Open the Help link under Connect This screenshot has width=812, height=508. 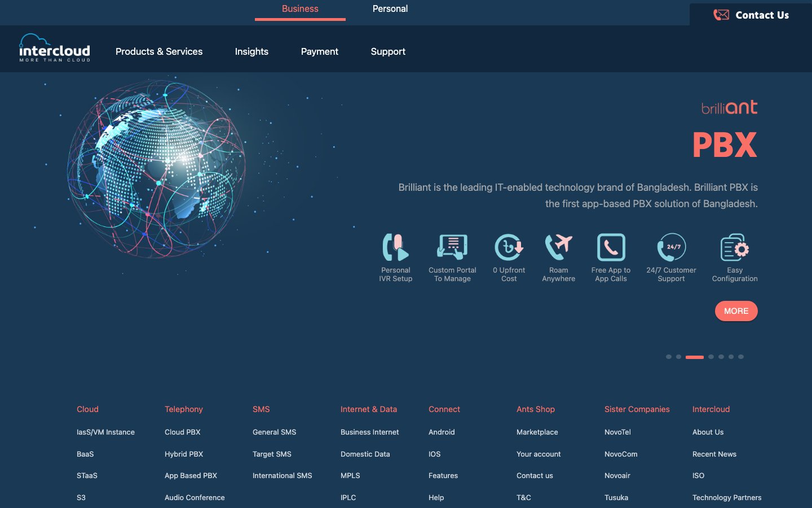coord(436,498)
